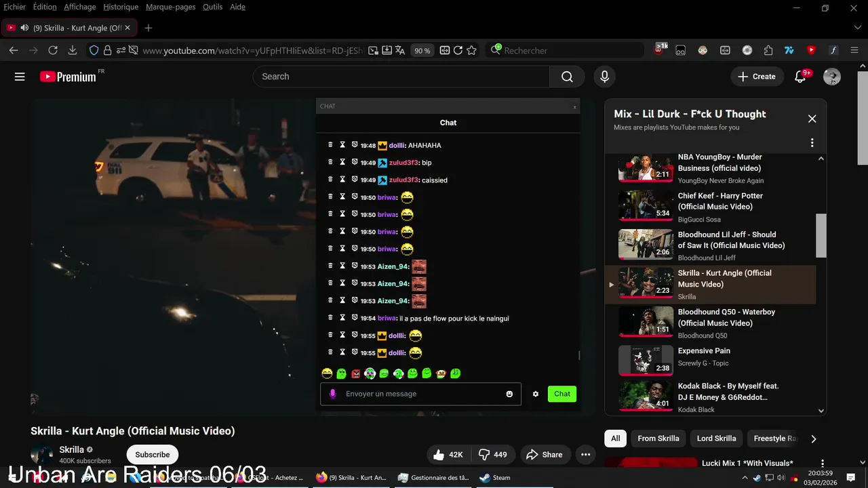Select the 'Lord Skrilla' filter chip
The image size is (868, 488).
[716, 439]
